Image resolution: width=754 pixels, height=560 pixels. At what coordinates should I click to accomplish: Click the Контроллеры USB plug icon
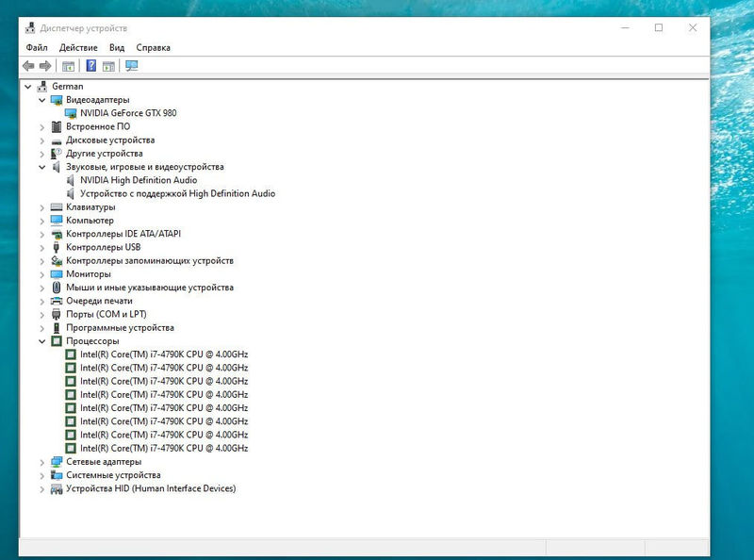[x=57, y=247]
